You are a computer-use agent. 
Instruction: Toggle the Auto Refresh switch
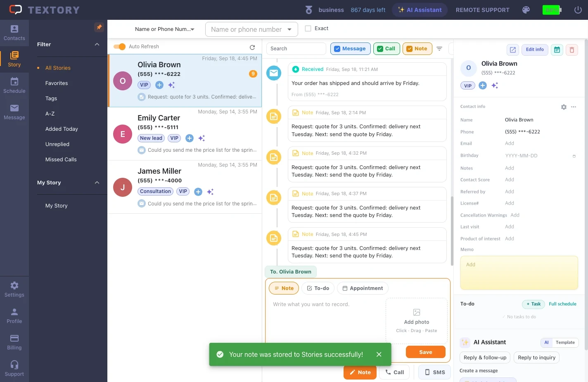(119, 47)
